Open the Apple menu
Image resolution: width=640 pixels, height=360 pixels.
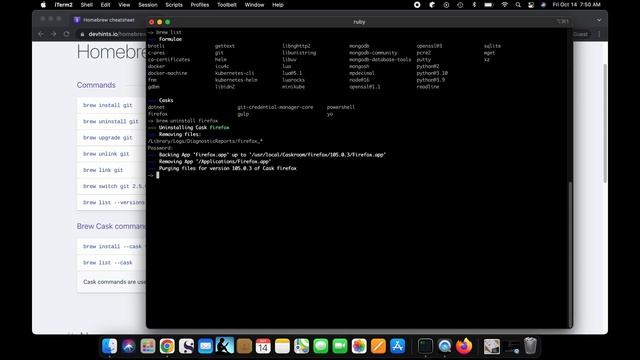(44, 5)
